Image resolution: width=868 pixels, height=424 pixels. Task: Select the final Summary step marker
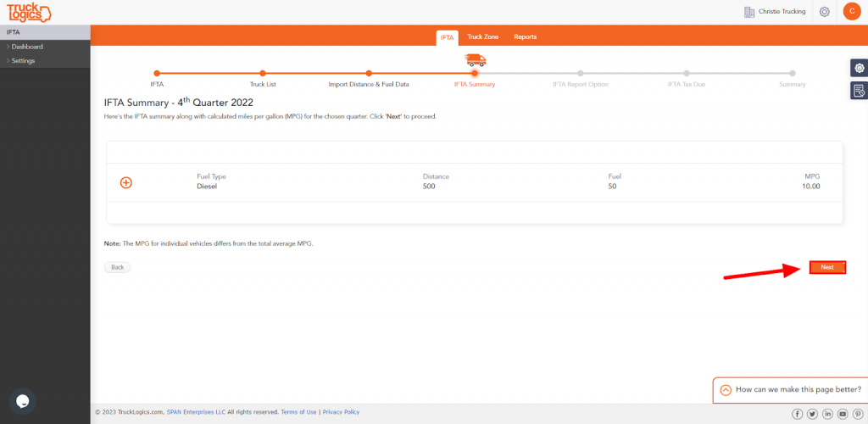pos(793,73)
